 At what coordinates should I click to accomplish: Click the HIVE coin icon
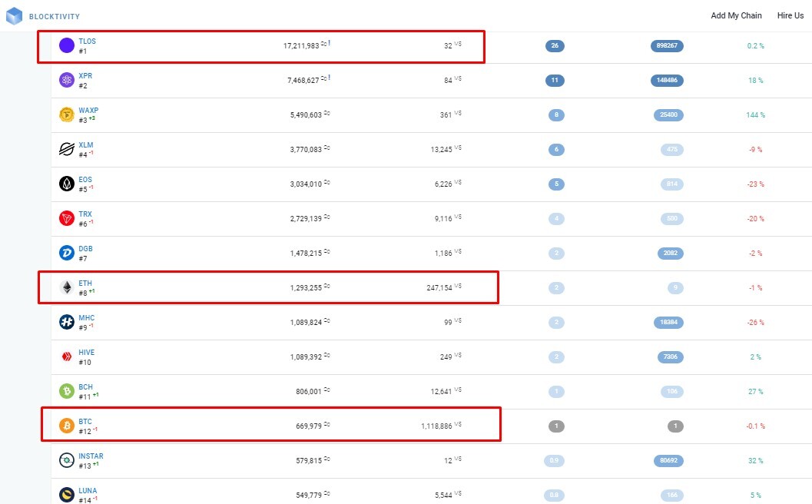pyautogui.click(x=67, y=357)
